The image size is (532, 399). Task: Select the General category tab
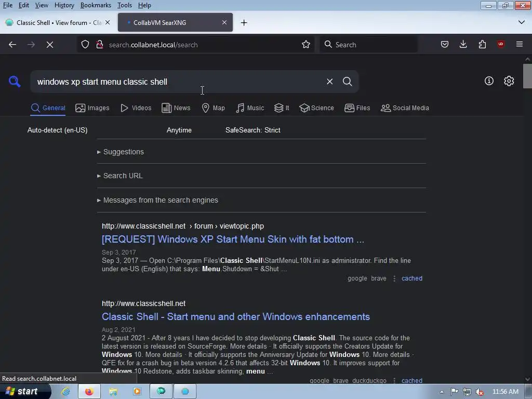tap(48, 108)
